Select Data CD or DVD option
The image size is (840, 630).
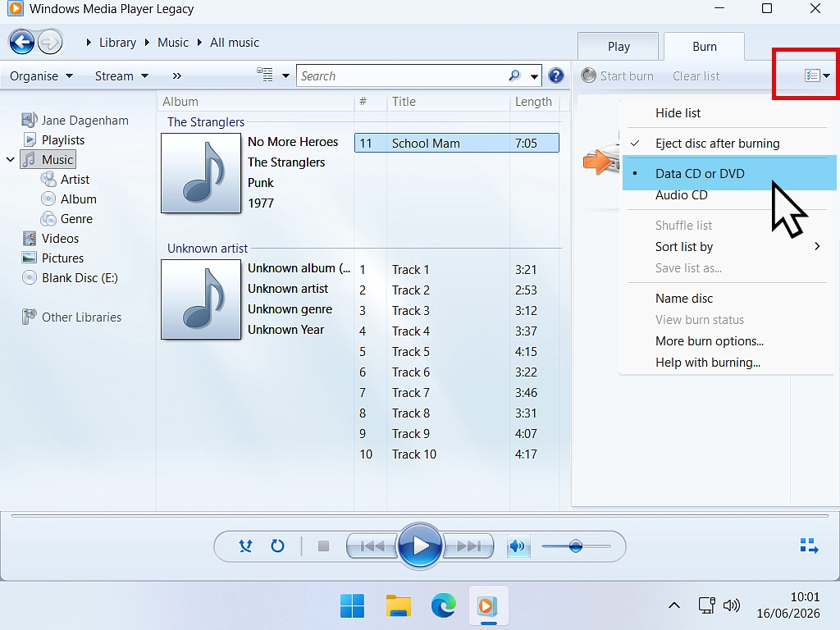728,173
